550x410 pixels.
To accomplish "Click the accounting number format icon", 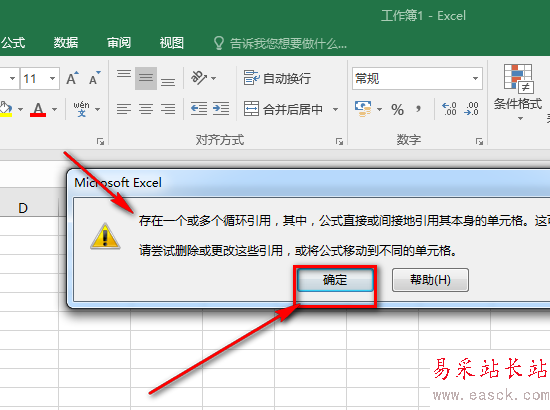I will pos(363,109).
